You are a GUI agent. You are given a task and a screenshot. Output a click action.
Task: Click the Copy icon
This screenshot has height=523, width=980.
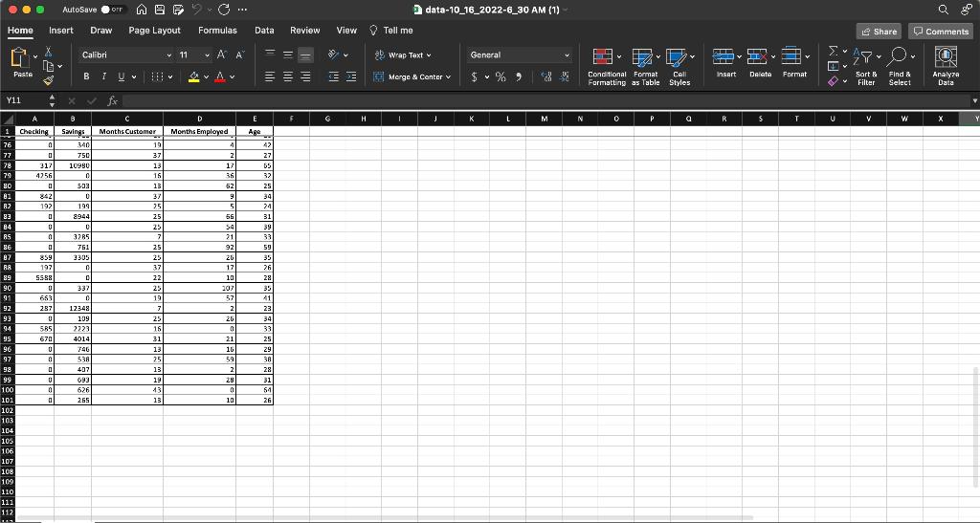click(49, 66)
